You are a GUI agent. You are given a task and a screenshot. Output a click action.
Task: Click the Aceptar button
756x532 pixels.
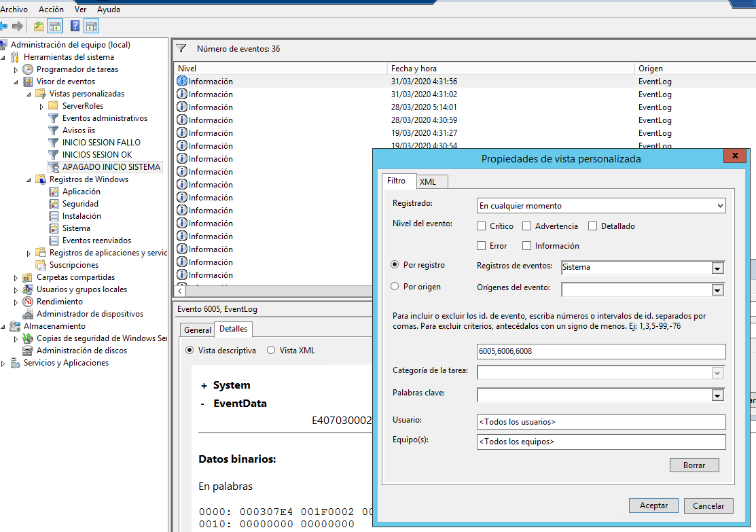(653, 506)
